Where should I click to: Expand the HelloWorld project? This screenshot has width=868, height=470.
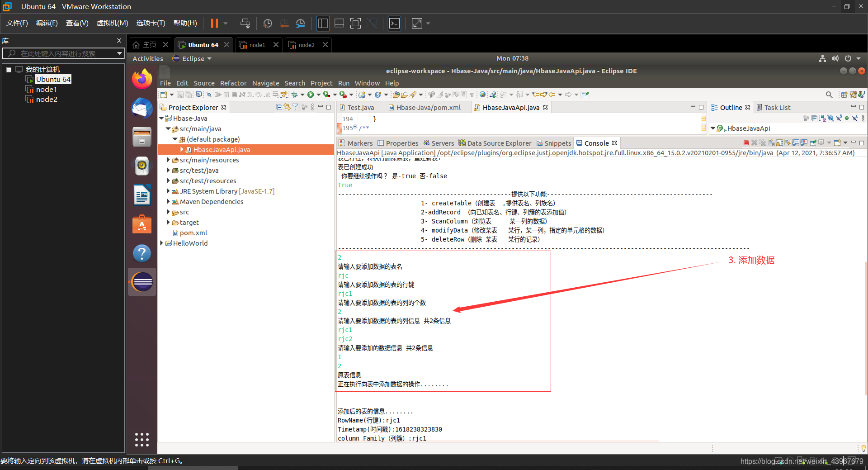[161, 243]
